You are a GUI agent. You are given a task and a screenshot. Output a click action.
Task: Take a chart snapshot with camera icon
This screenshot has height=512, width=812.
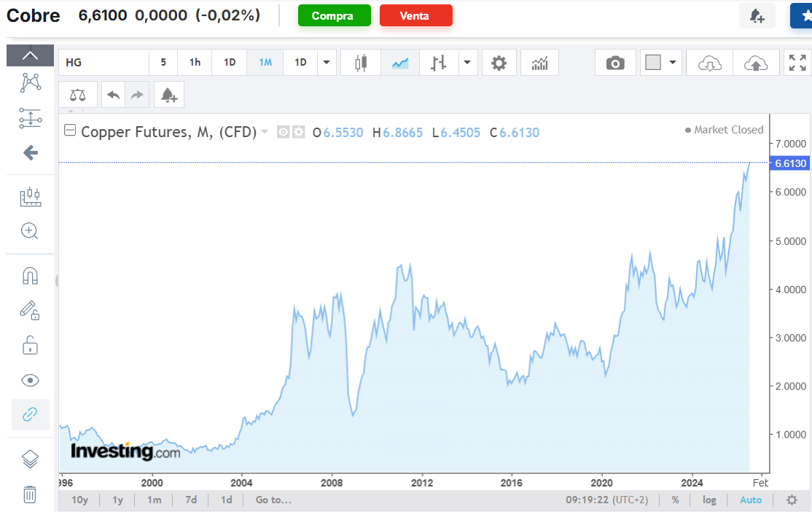615,63
